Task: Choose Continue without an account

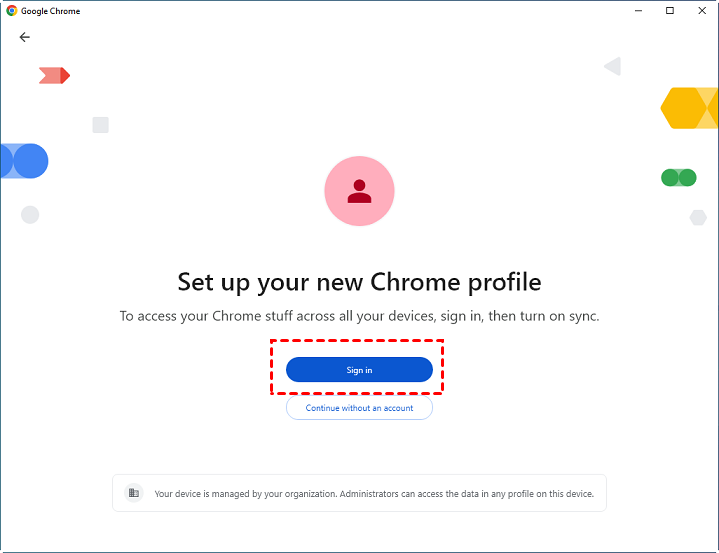Action: 359,408
